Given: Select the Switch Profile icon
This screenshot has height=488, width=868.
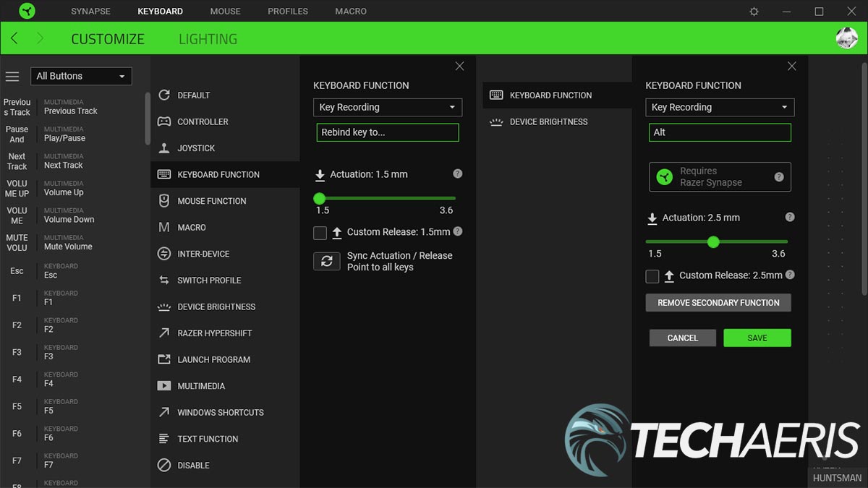Looking at the screenshot, I should coord(164,280).
